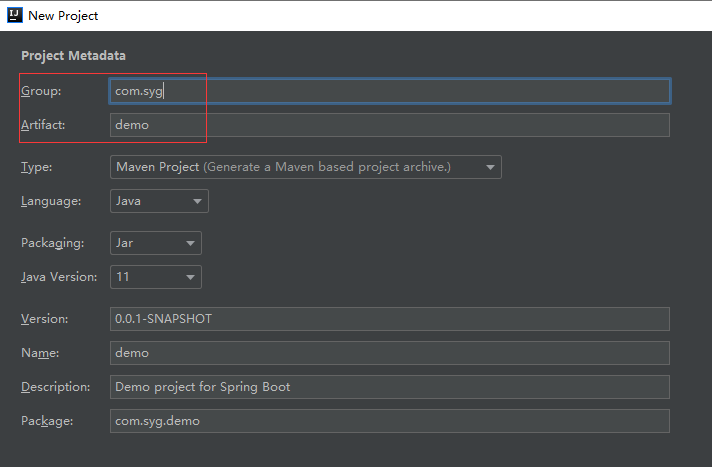
Task: Change the Java Version dropdown showing 11
Action: click(x=156, y=277)
